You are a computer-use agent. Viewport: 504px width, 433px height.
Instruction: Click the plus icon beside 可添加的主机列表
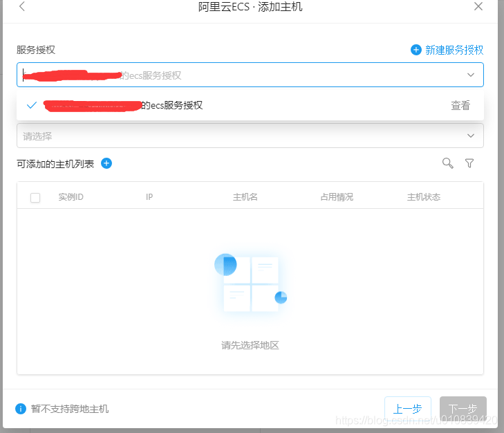pos(106,163)
